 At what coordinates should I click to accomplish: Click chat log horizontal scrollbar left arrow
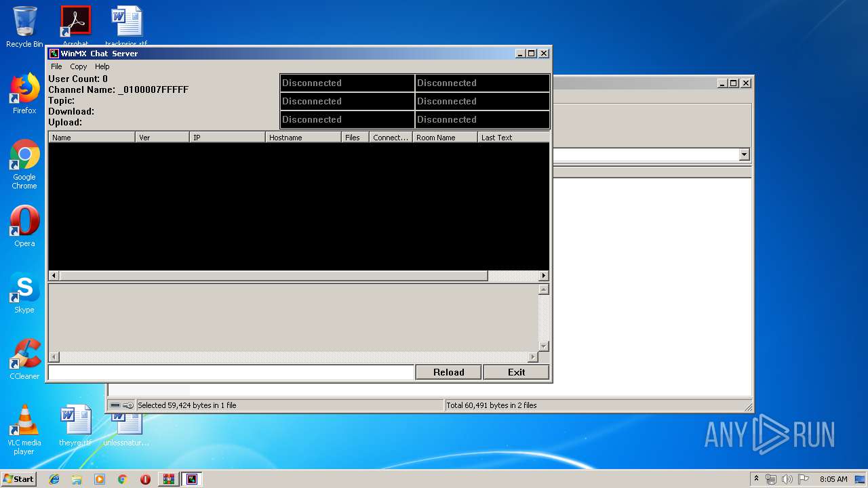click(x=54, y=357)
